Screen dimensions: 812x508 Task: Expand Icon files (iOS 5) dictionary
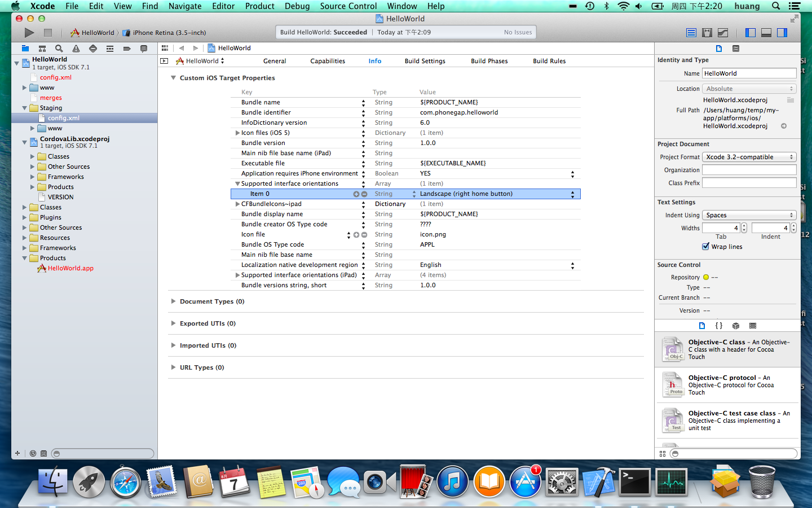[x=237, y=133]
